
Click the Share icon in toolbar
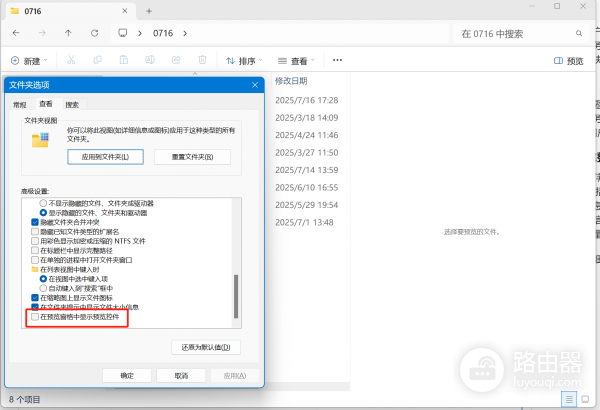click(x=176, y=60)
